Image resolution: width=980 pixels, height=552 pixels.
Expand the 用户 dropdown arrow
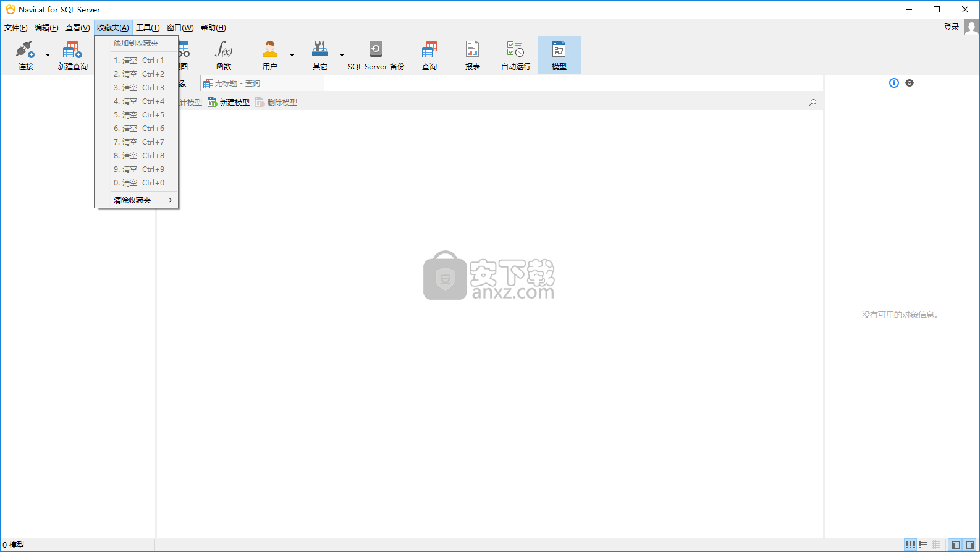click(x=292, y=56)
